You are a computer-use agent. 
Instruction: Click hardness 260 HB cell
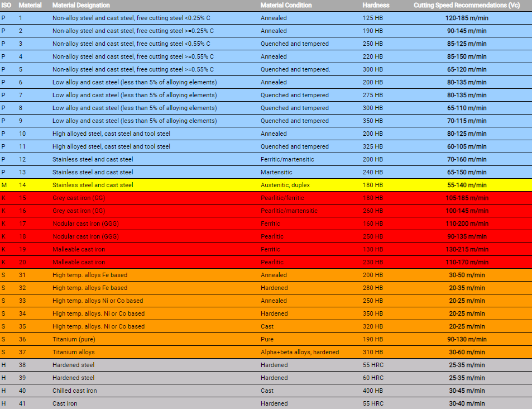pyautogui.click(x=373, y=211)
